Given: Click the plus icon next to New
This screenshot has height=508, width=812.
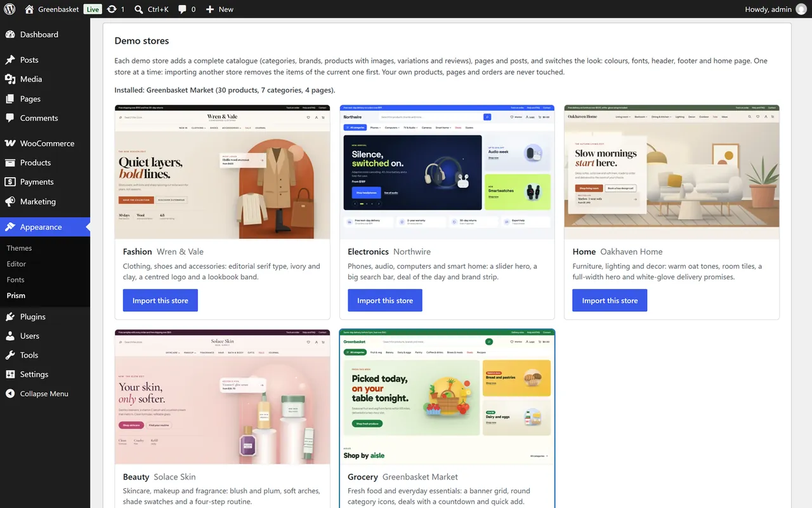Looking at the screenshot, I should [210, 9].
